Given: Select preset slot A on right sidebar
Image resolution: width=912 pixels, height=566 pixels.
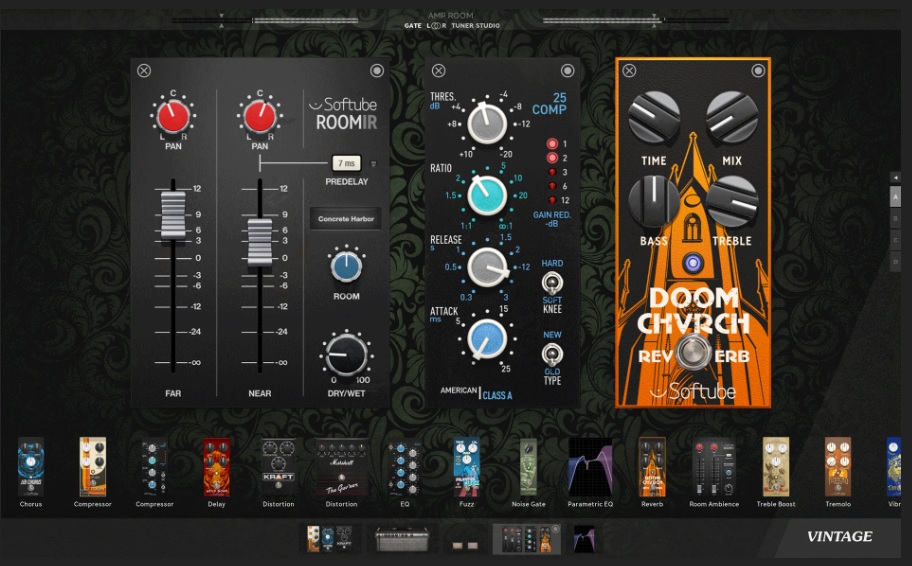Looking at the screenshot, I should pyautogui.click(x=896, y=197).
